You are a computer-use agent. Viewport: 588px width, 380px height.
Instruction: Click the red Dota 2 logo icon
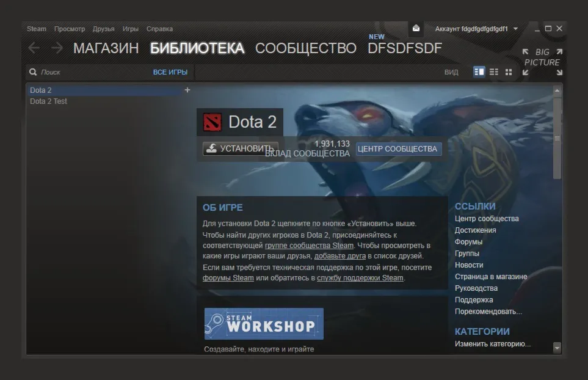tap(212, 122)
